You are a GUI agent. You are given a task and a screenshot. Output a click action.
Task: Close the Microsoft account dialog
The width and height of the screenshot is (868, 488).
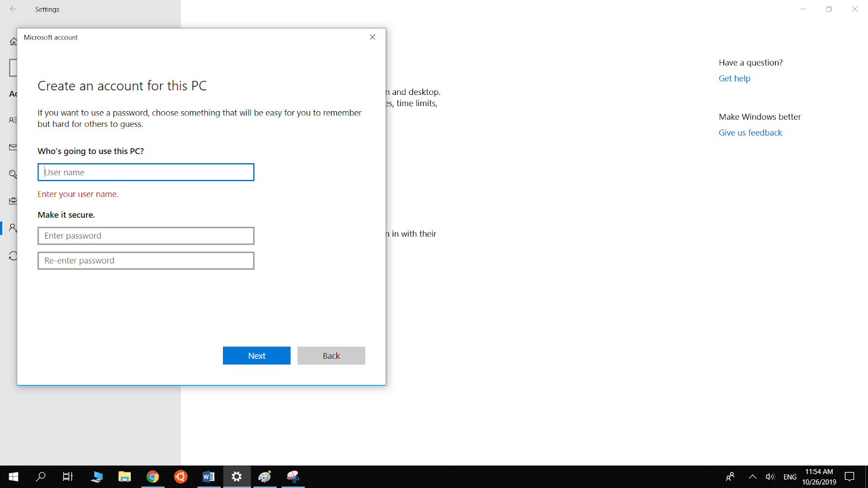(373, 37)
